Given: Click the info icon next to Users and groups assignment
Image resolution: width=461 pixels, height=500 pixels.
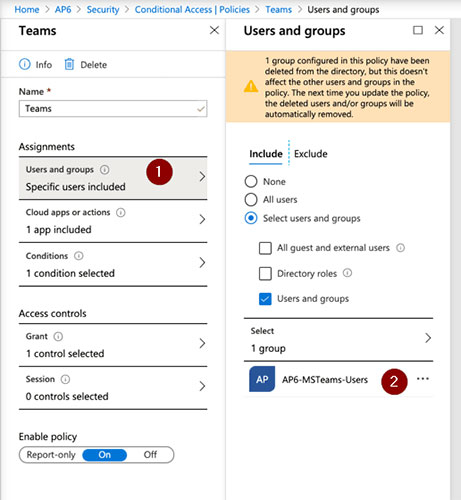Looking at the screenshot, I should pyautogui.click(x=105, y=170).
